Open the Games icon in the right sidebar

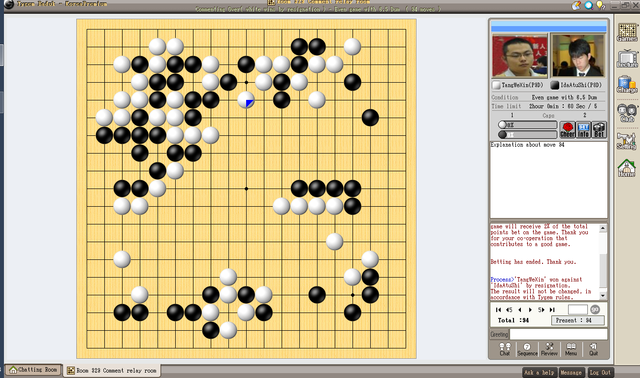(627, 32)
